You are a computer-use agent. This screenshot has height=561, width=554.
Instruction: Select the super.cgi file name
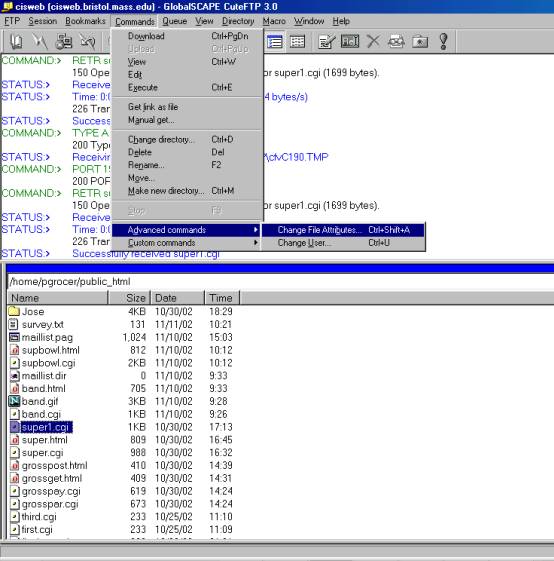pyautogui.click(x=42, y=453)
